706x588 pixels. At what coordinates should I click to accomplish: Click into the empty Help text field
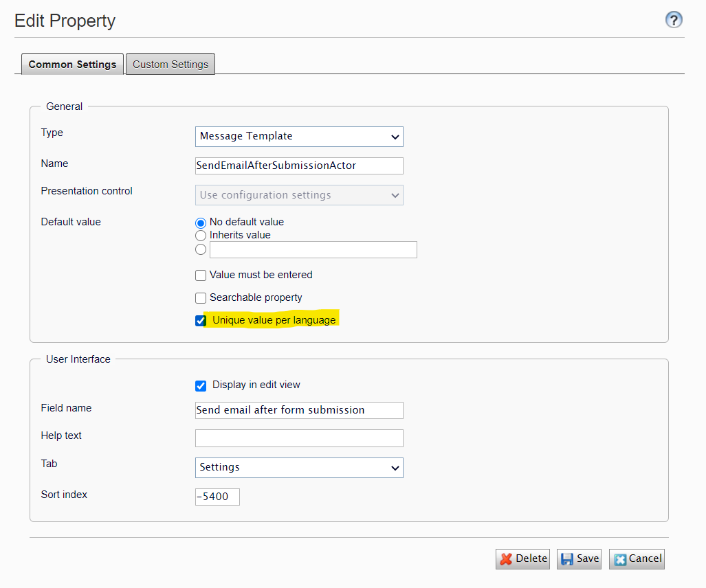299,438
